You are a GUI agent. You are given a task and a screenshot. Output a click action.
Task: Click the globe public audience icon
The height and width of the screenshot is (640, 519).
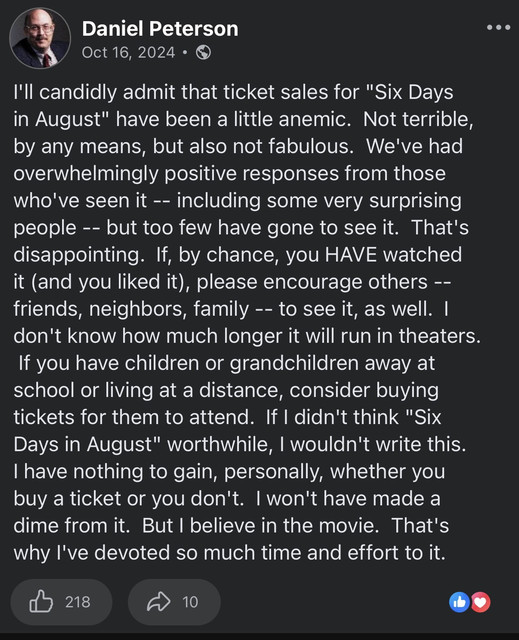[203, 53]
